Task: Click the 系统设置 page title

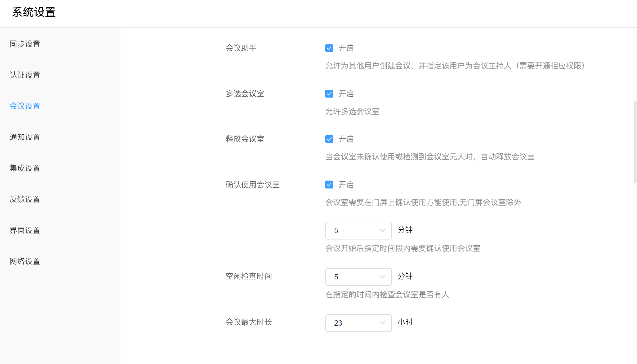Action: click(34, 12)
